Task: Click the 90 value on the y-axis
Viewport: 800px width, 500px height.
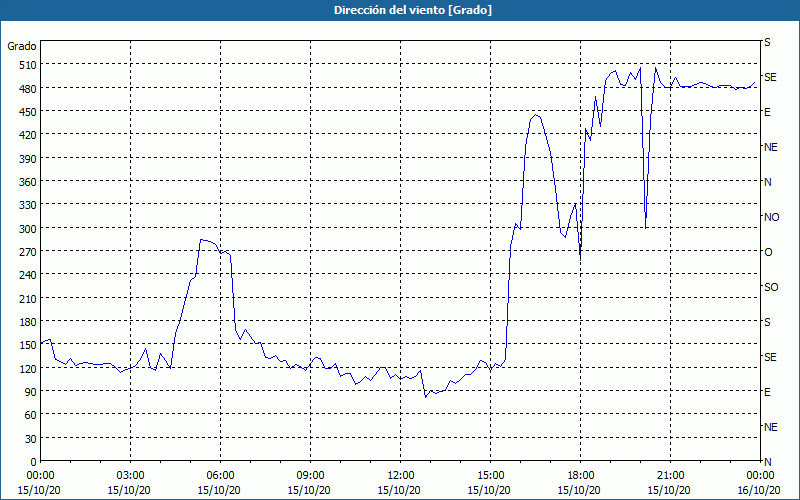Action: click(x=29, y=391)
